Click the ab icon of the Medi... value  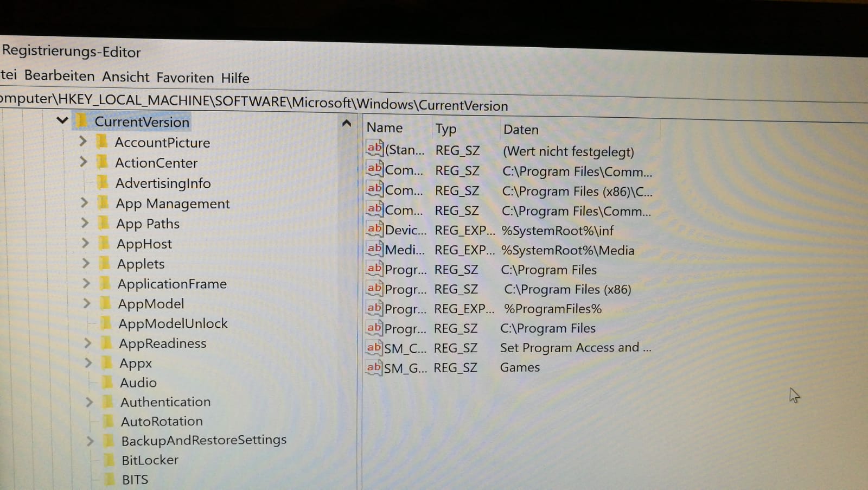coord(374,249)
